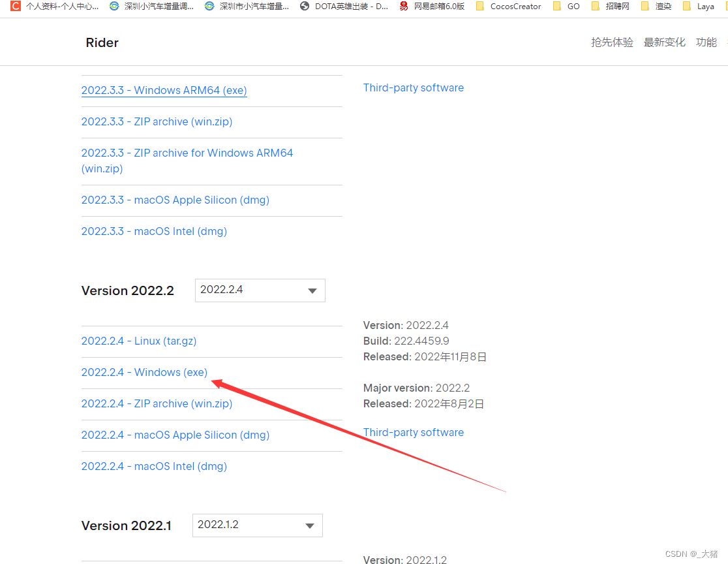Click the Major version: 2022.2 text
The height and width of the screenshot is (564, 728).
tap(416, 388)
